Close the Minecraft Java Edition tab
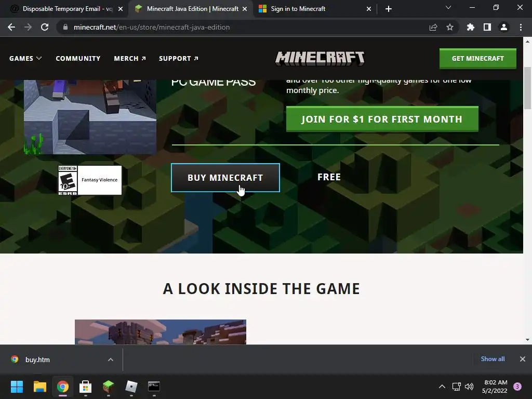The height and width of the screenshot is (399, 532). tap(245, 9)
